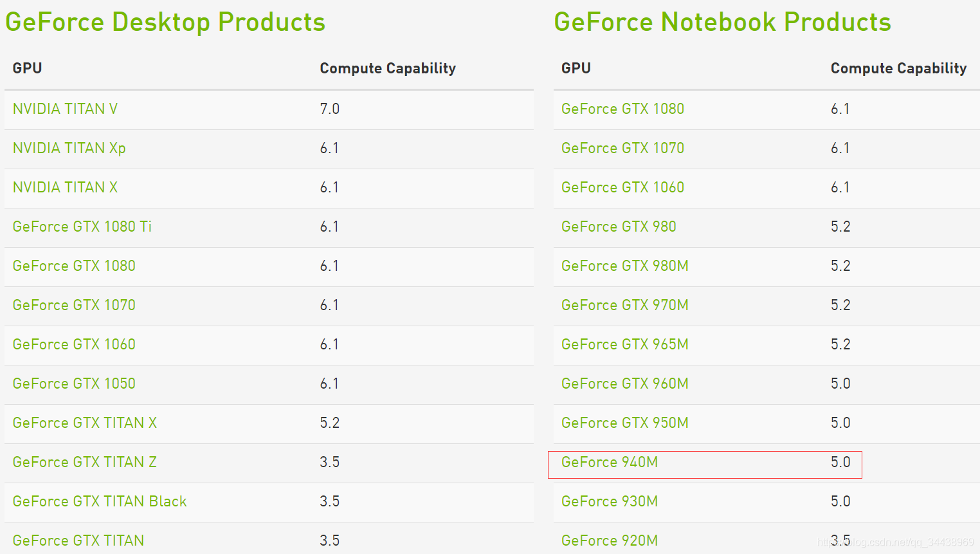This screenshot has width=980, height=554.
Task: Open the GeForce GTX TITAN Black link
Action: pyautogui.click(x=100, y=501)
